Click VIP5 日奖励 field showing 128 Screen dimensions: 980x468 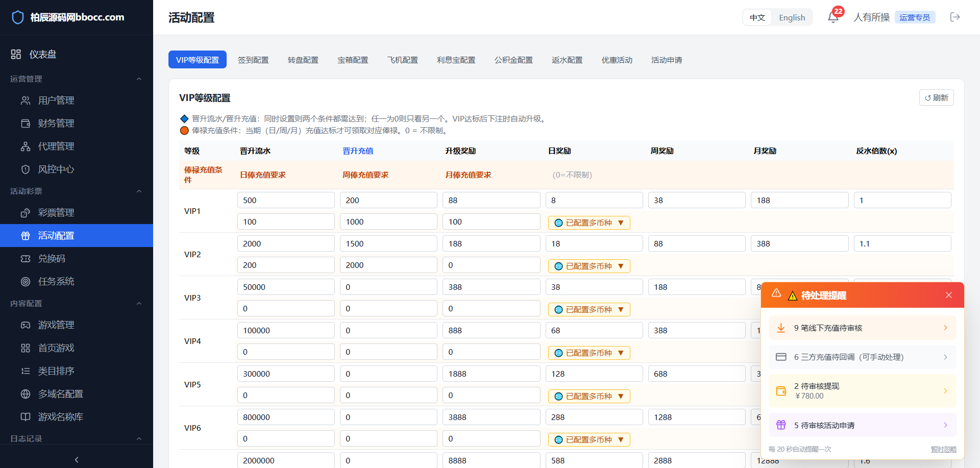tap(594, 374)
